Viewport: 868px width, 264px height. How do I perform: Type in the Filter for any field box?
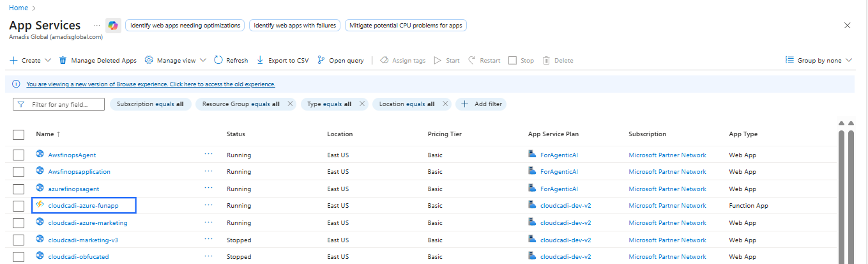coord(64,104)
